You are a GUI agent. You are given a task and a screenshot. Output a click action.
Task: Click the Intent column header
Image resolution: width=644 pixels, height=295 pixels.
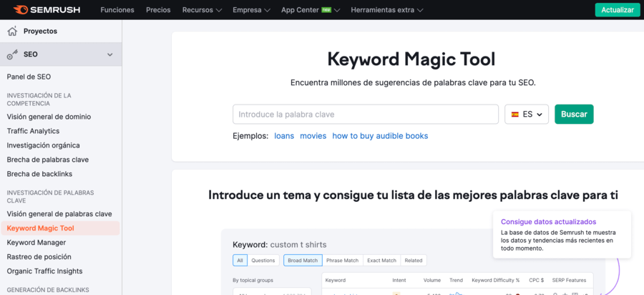pyautogui.click(x=399, y=280)
